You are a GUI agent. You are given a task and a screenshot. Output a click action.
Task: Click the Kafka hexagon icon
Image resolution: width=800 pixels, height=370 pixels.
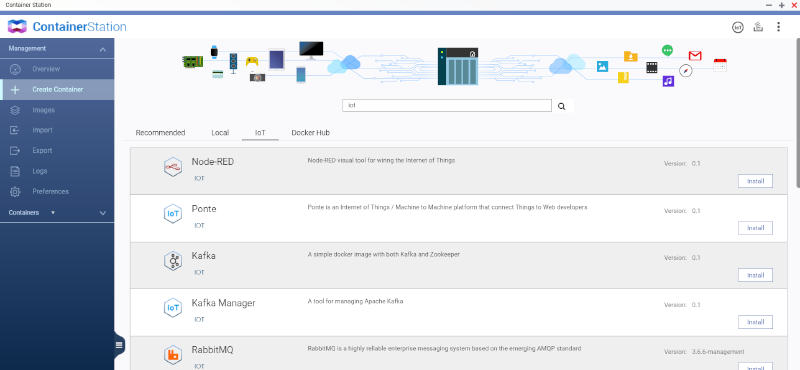click(173, 261)
